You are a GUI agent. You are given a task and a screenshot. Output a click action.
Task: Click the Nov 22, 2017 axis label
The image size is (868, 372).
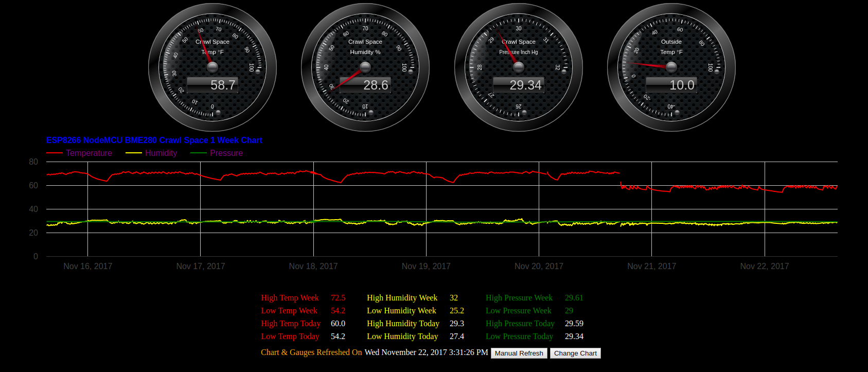(765, 266)
